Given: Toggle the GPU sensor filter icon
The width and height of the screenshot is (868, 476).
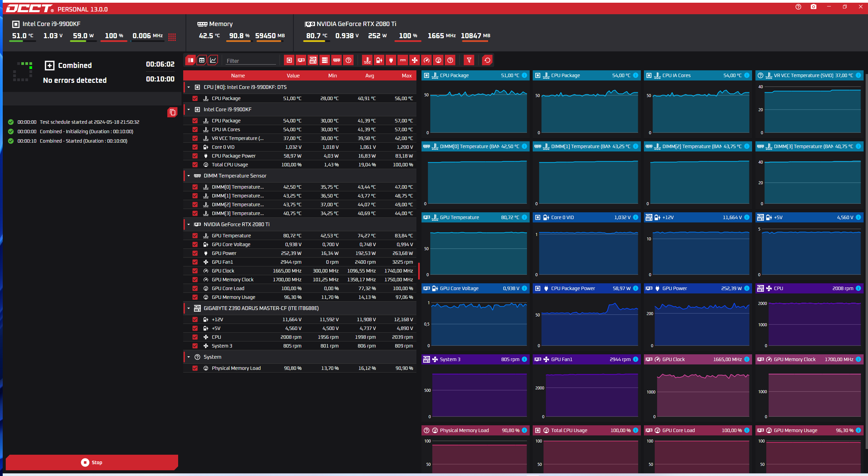Looking at the screenshot, I should click(301, 60).
